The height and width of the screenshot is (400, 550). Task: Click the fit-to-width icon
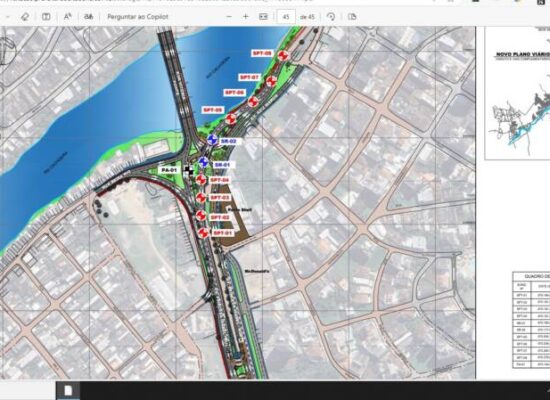(x=263, y=16)
